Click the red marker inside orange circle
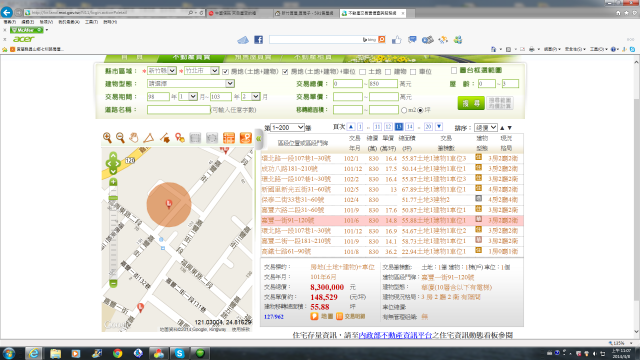This screenshot has width=640, height=360. click(x=169, y=204)
